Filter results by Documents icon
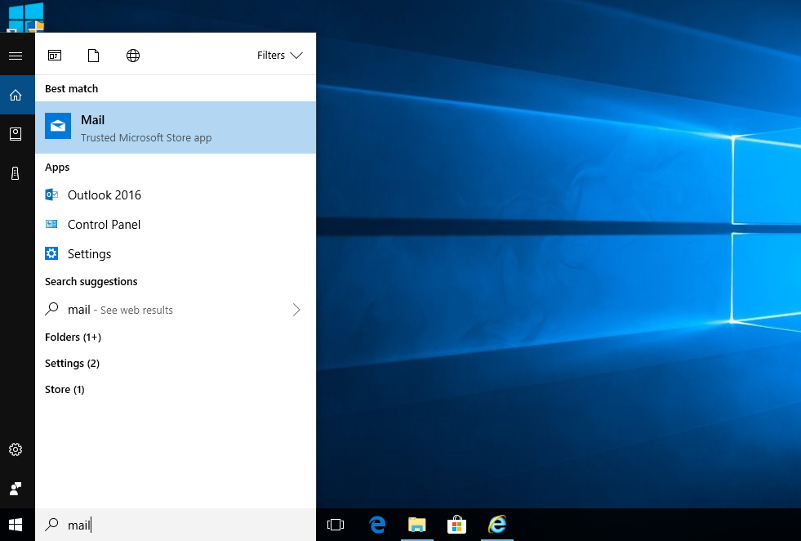 click(93, 55)
